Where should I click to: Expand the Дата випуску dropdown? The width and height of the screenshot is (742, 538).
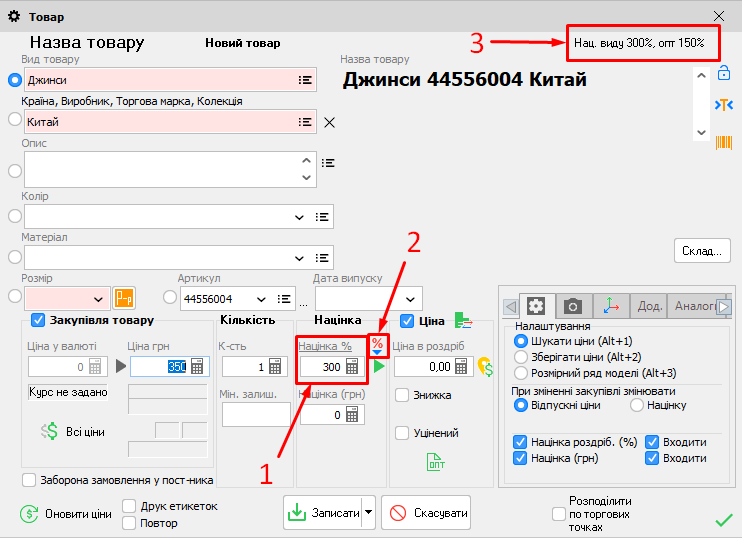point(410,299)
